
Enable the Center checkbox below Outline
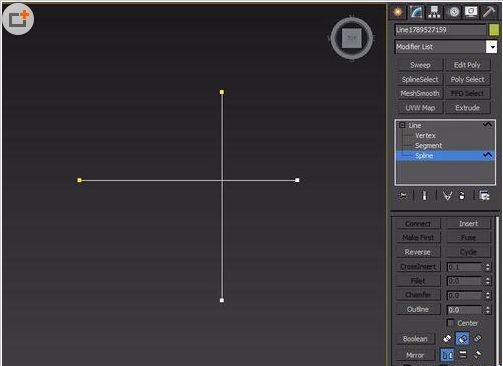(x=450, y=323)
